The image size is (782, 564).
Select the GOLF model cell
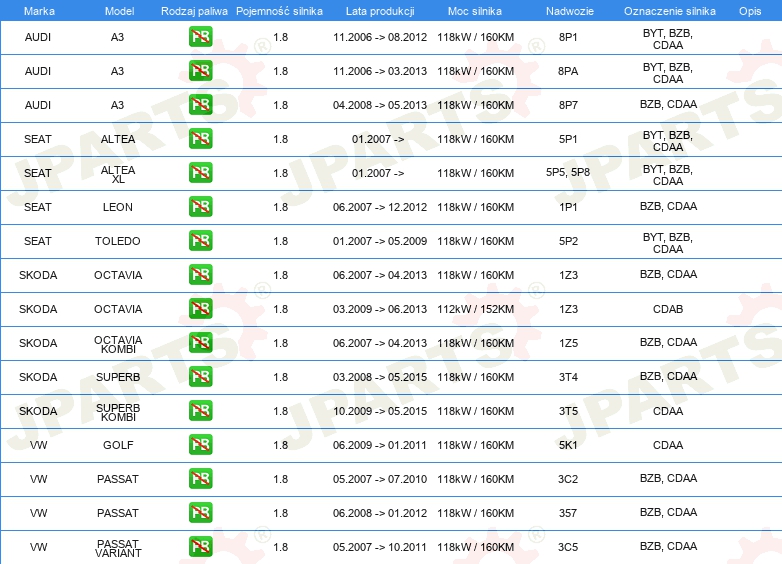[118, 445]
